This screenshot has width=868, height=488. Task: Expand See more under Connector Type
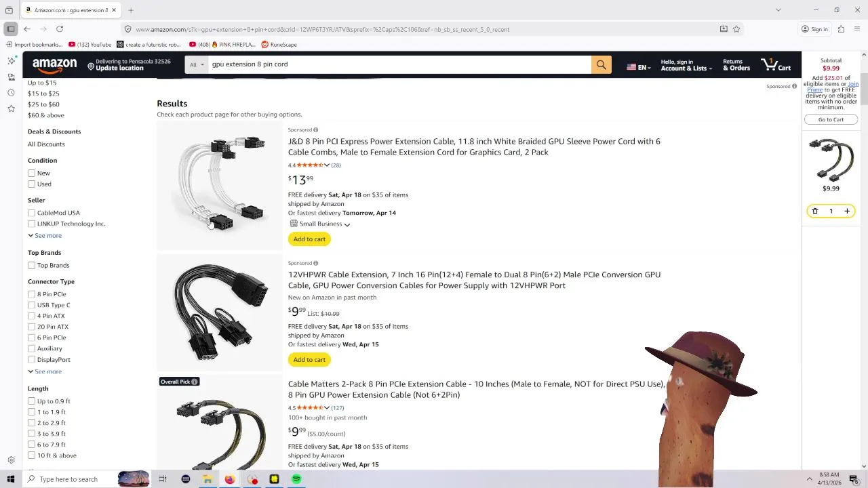point(45,371)
